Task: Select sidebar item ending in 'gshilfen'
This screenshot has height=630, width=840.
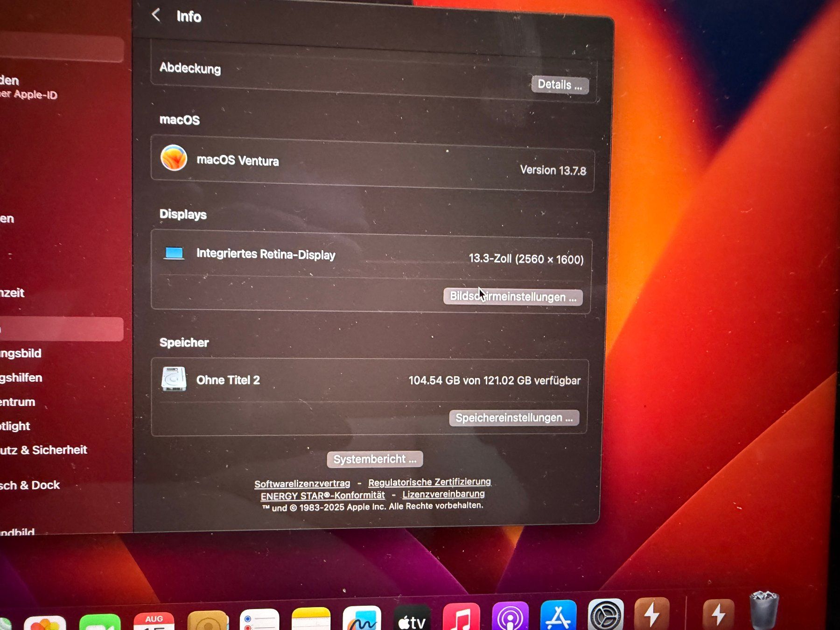Action: (21, 378)
